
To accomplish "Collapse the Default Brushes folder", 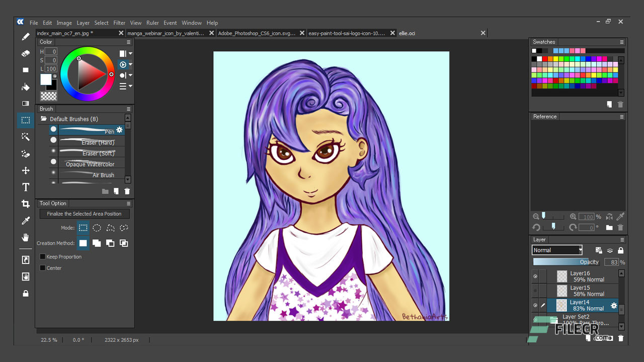I will pyautogui.click(x=44, y=119).
